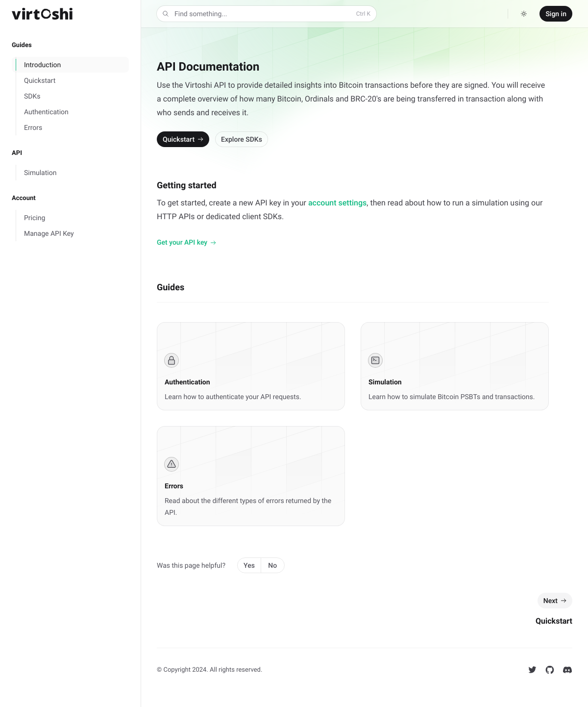Viewport: 588px width, 707px height.
Task: Answer Yes to page helpful question
Action: pyautogui.click(x=249, y=565)
